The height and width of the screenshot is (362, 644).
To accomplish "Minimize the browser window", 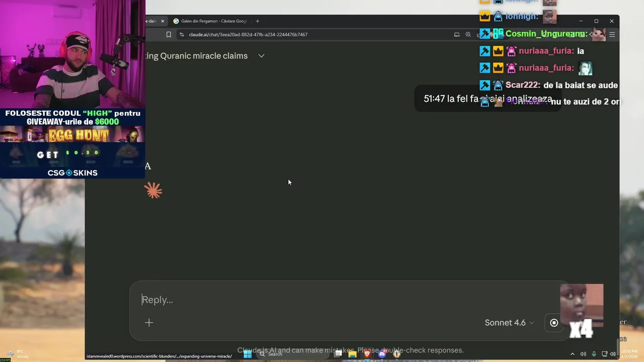I will point(581,21).
